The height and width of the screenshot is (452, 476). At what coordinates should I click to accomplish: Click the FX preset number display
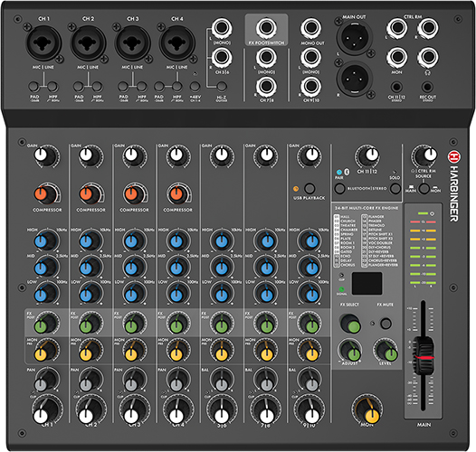point(367,283)
